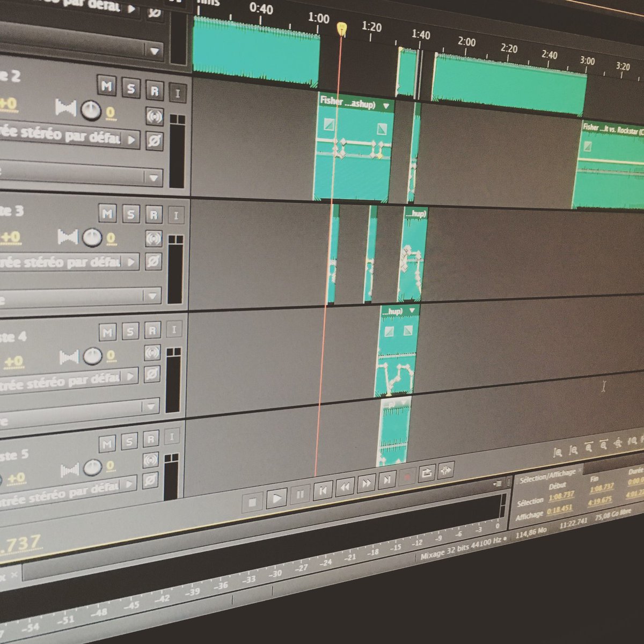Image resolution: width=644 pixels, height=644 pixels.
Task: Mute track 4 with its M button
Action: [107, 332]
